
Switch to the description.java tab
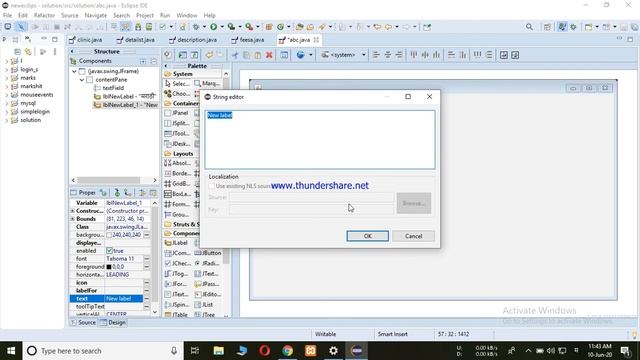pos(193,40)
